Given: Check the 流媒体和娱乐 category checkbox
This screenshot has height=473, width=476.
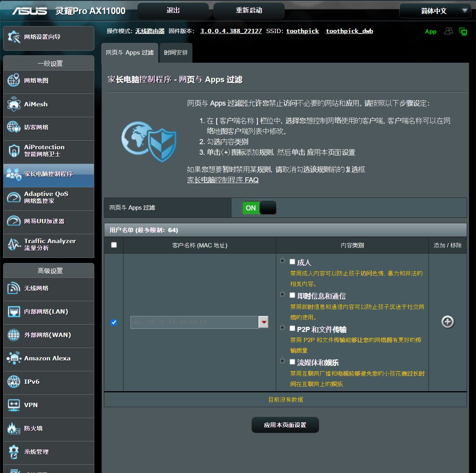Looking at the screenshot, I should (292, 362).
